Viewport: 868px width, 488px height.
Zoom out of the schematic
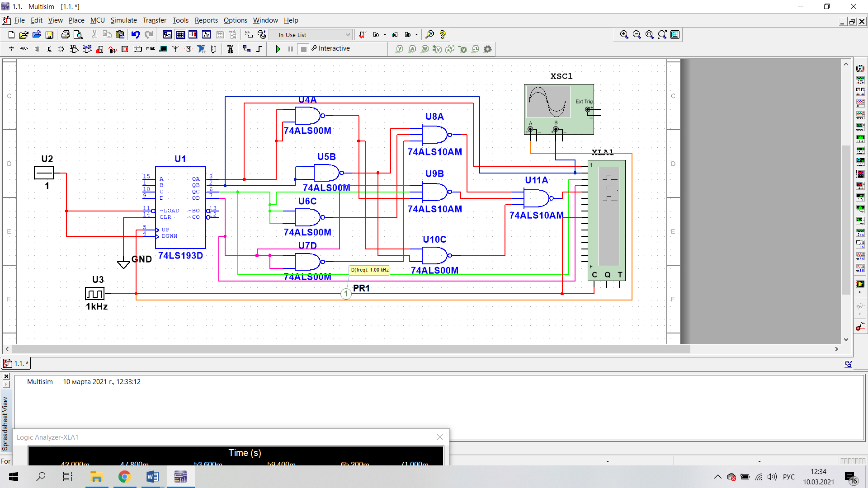pos(637,35)
